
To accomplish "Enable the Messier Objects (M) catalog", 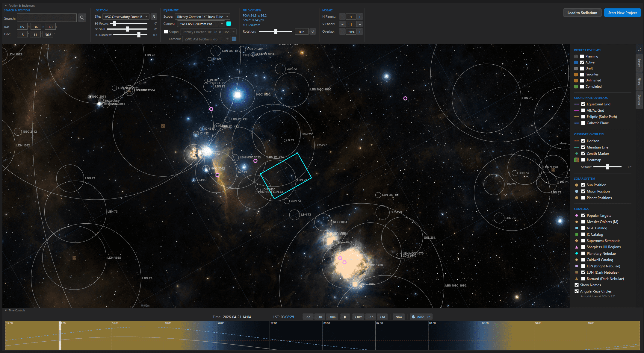I will tap(583, 222).
